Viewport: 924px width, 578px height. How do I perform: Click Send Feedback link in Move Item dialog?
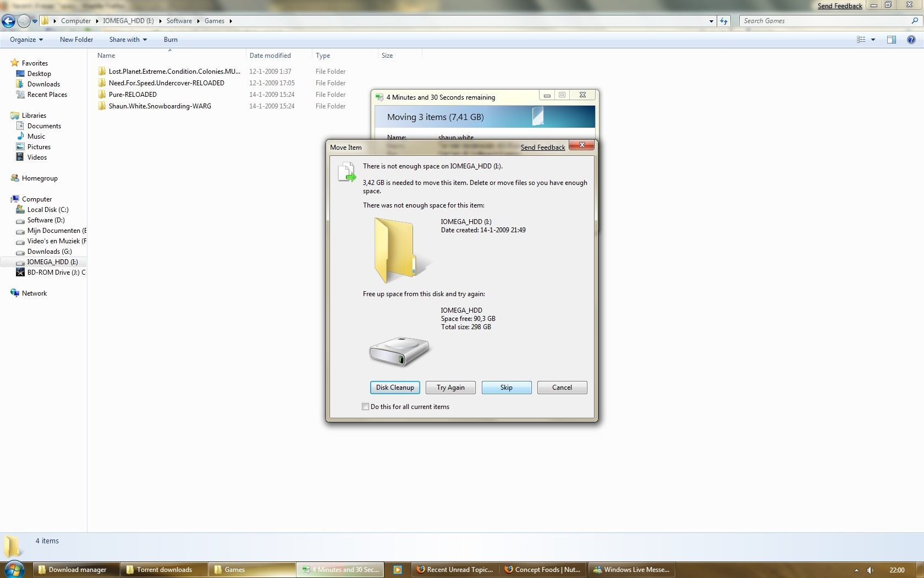[543, 148]
